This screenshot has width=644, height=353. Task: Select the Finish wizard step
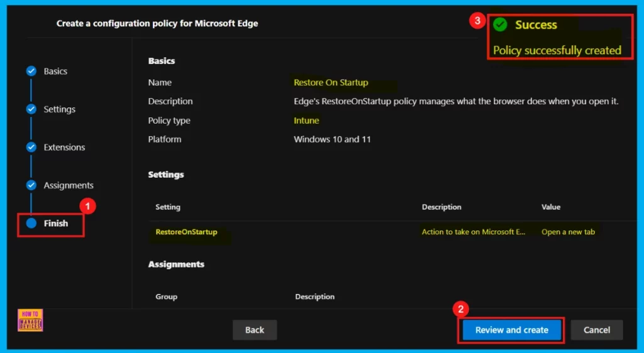[x=56, y=224]
